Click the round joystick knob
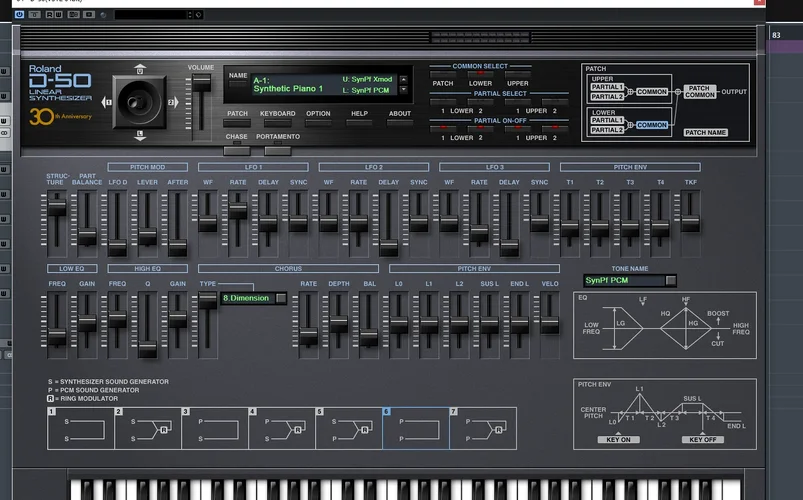The width and height of the screenshot is (803, 500). [137, 102]
